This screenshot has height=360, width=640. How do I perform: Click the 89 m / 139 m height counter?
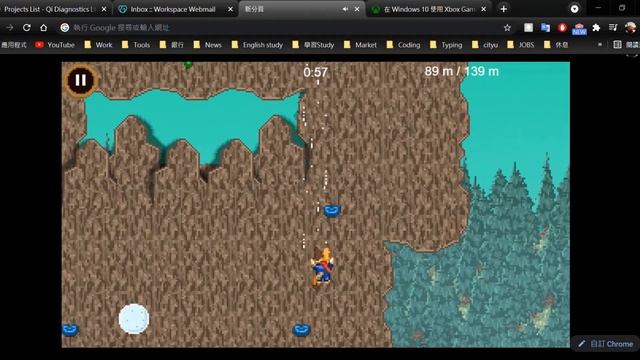[x=462, y=71]
